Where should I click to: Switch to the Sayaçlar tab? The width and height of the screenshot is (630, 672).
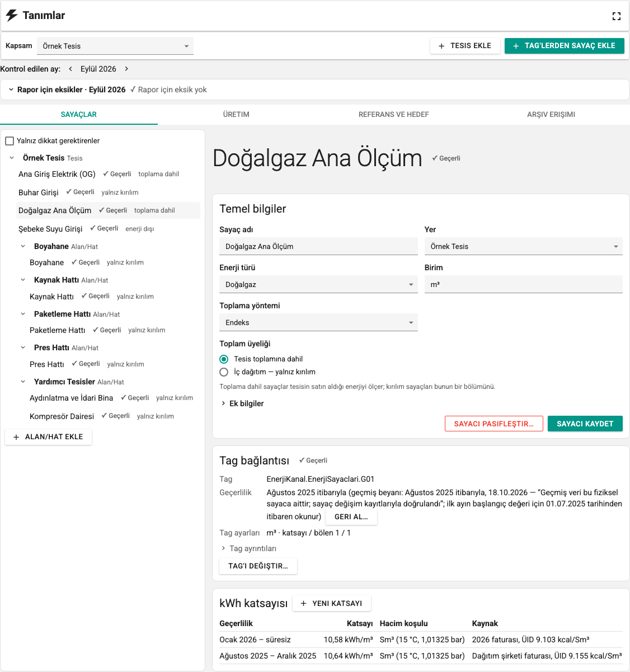point(79,114)
